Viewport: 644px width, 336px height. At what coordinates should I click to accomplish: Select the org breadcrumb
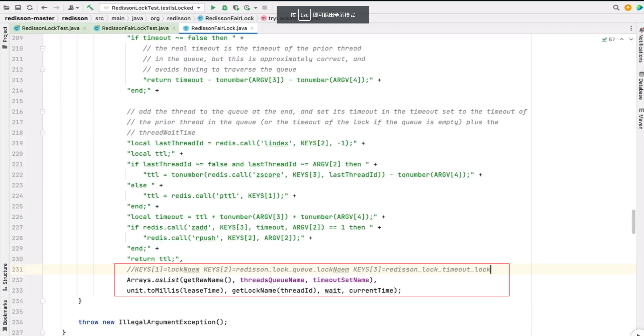155,18
